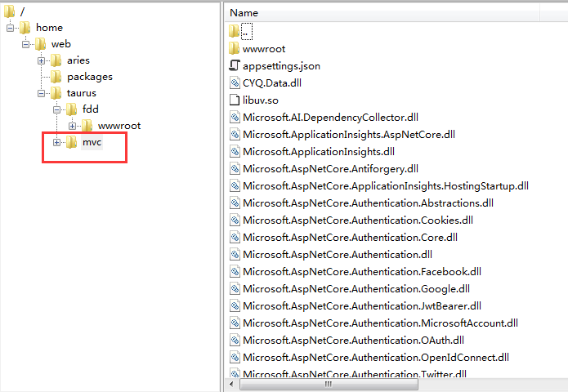This screenshot has height=392, width=568.
Task: Click the fdd folder icon
Action: coord(72,109)
